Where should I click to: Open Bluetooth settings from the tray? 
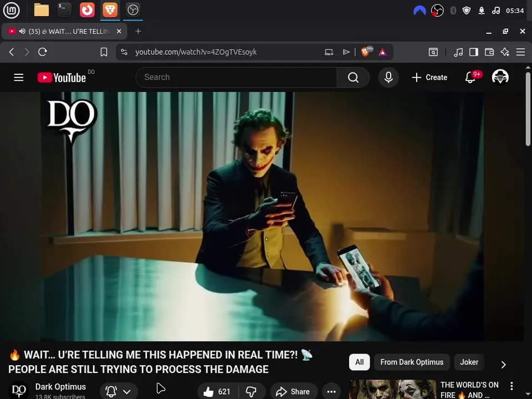[x=453, y=11]
